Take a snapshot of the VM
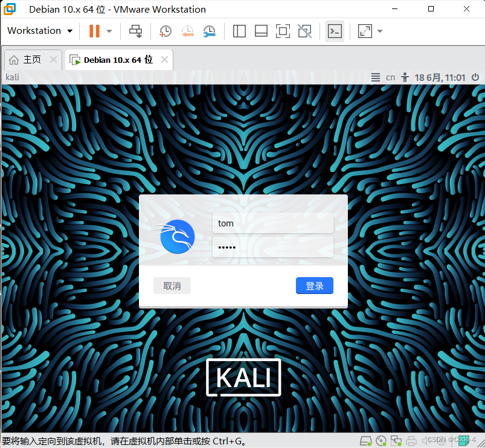This screenshot has width=485, height=448. point(165,31)
